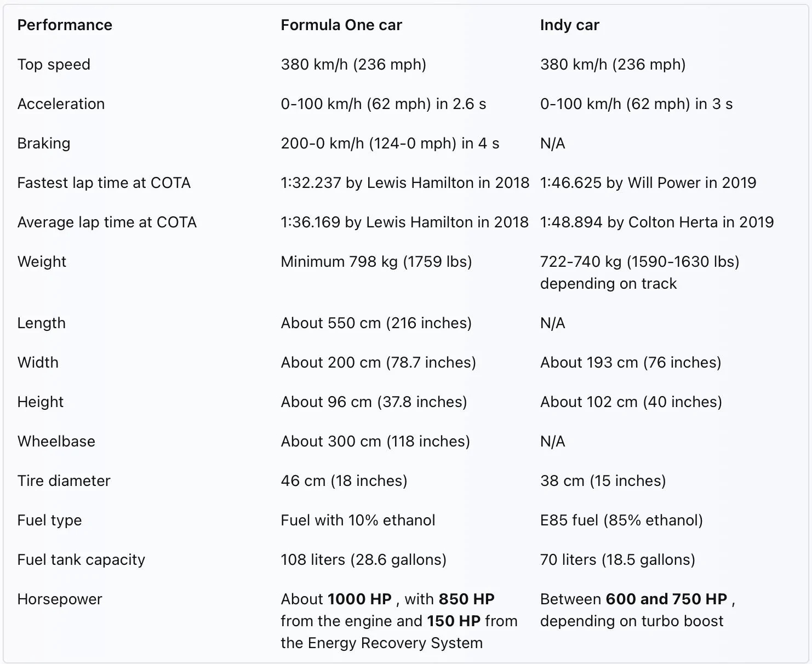Click Formula One acceleration 2.6 s cell
The height and width of the screenshot is (664, 812).
(384, 104)
